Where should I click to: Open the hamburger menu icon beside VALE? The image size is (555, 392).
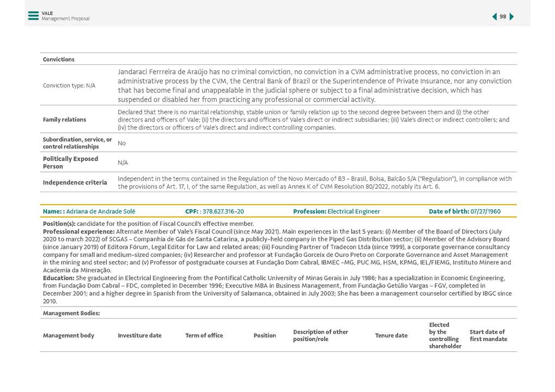(x=33, y=16)
